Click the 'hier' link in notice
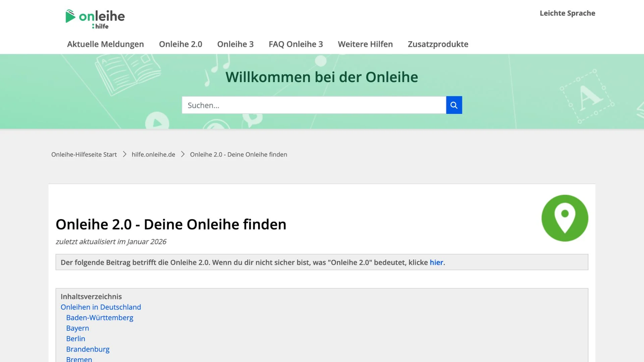This screenshot has width=644, height=362. pyautogui.click(x=436, y=262)
